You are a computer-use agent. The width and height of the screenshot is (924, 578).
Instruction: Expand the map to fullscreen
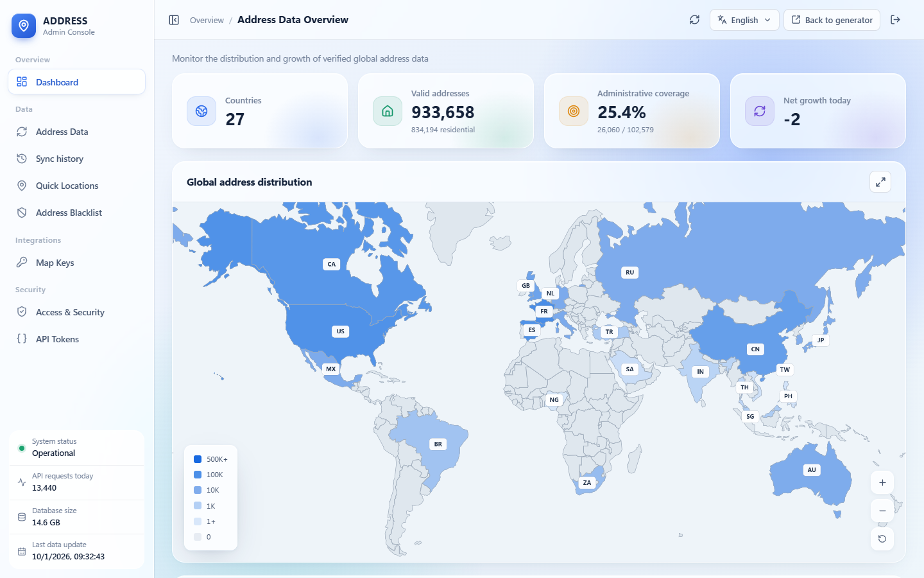click(x=880, y=182)
